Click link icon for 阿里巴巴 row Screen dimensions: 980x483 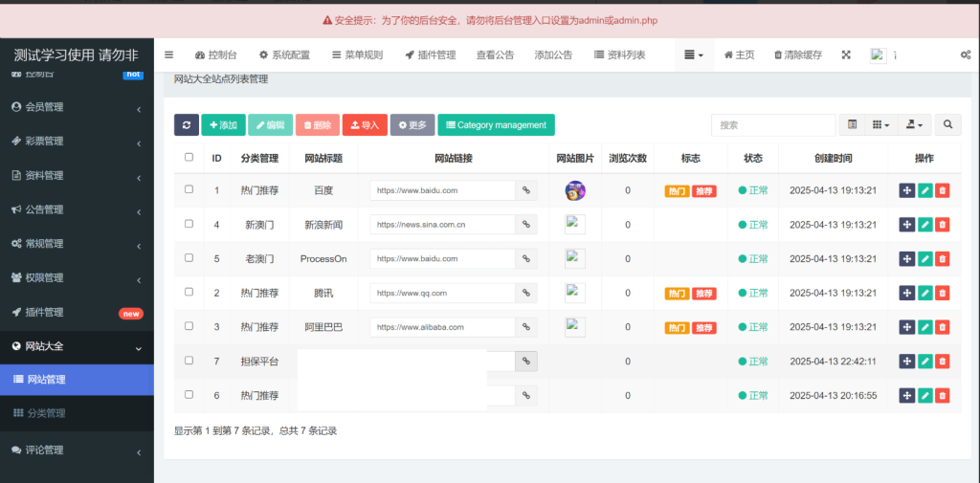click(526, 327)
